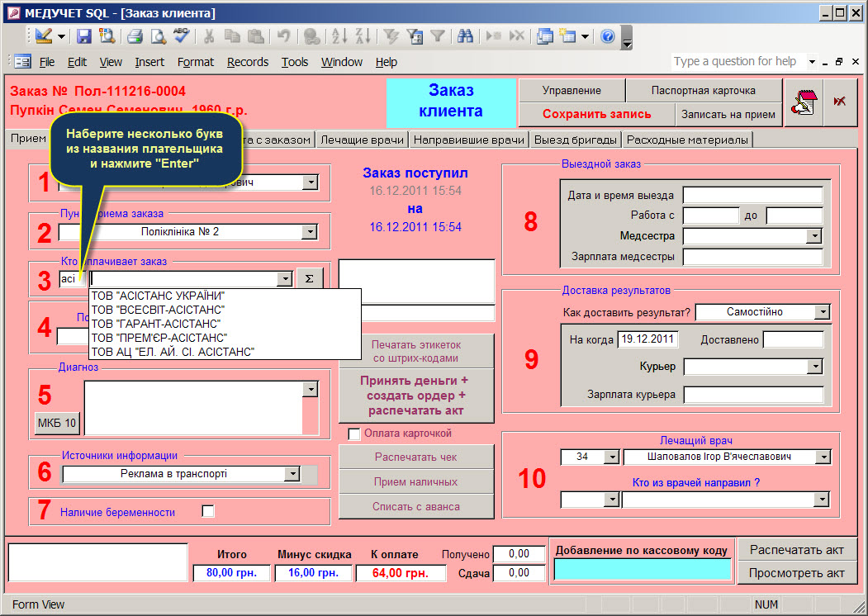This screenshot has width=868, height=616.
Task: Select ТОВ "ГАРАНТ-АСІСТАНС" from the list
Action: pos(155,324)
